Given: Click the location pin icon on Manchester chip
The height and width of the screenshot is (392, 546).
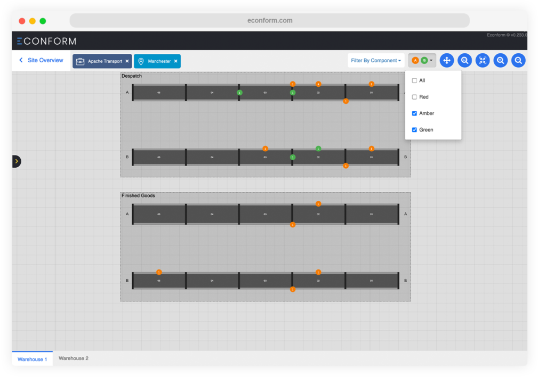Looking at the screenshot, I should click(141, 61).
